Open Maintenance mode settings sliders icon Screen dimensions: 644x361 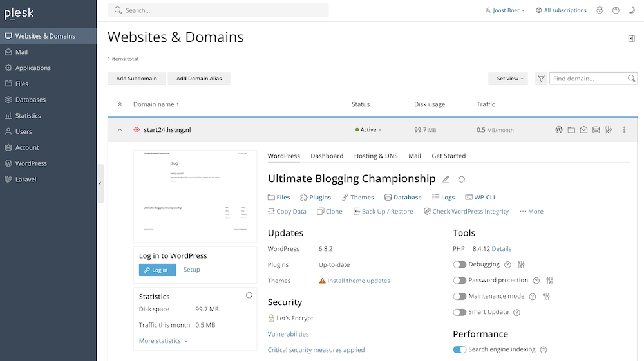[x=546, y=296]
